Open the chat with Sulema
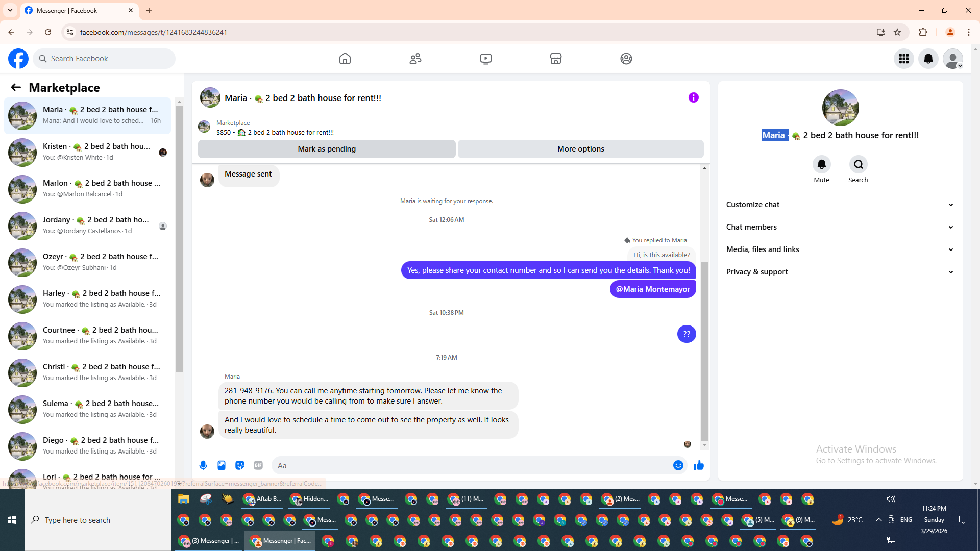Image resolution: width=980 pixels, height=551 pixels. point(88,410)
